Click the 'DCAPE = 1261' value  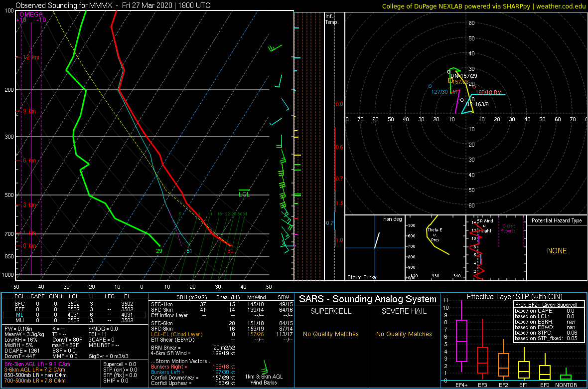(21, 352)
